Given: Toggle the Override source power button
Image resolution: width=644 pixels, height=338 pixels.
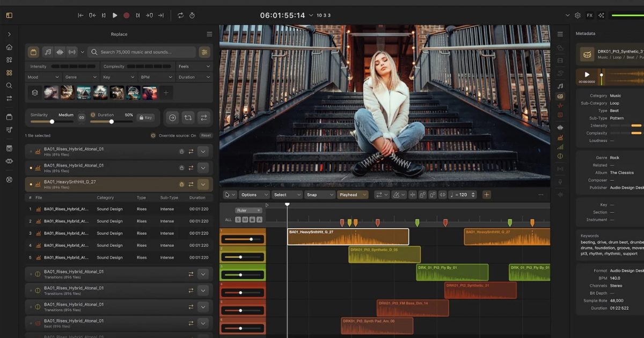Looking at the screenshot, I should pos(153,136).
